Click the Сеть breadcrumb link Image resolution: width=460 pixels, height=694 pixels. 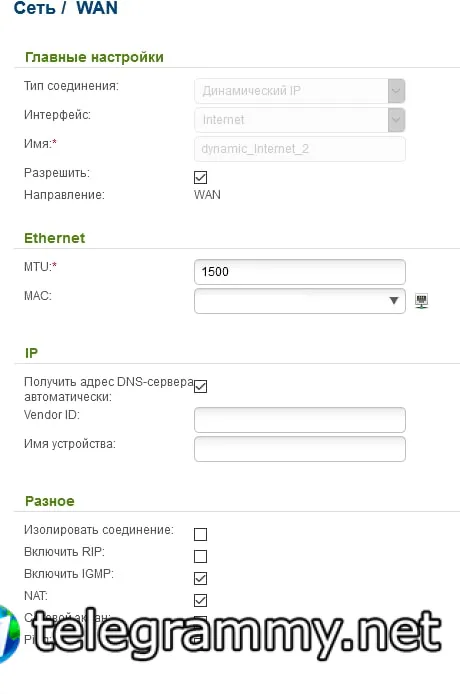(x=35, y=8)
